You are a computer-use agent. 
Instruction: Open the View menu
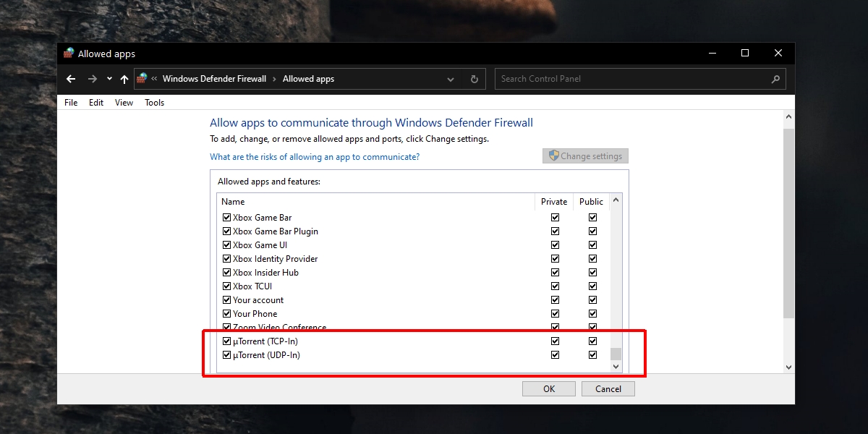click(x=124, y=103)
